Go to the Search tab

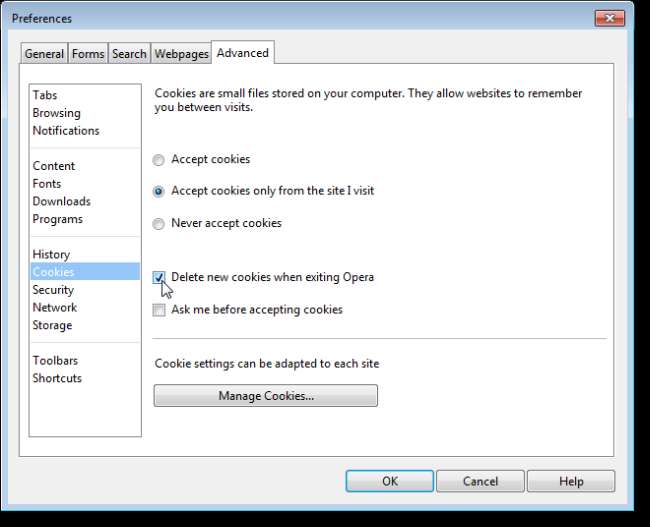[129, 53]
